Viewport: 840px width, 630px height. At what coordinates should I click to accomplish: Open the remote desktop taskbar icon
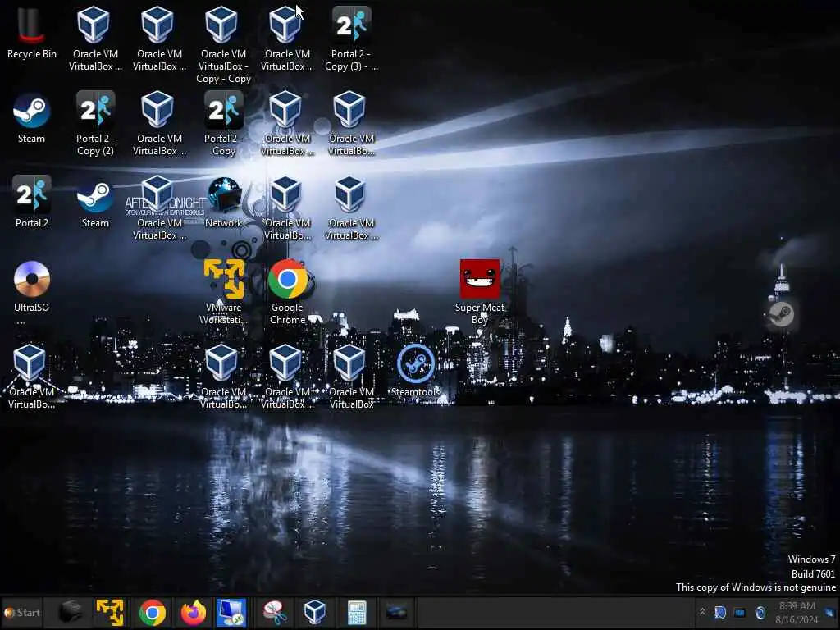pos(231,612)
